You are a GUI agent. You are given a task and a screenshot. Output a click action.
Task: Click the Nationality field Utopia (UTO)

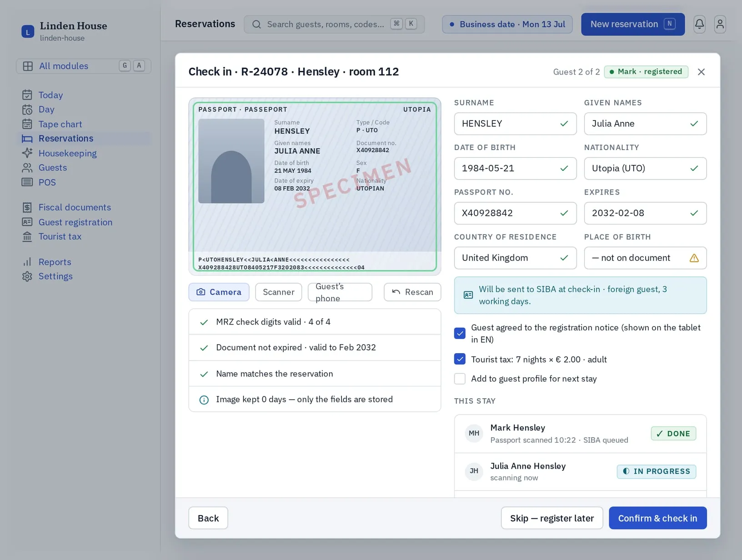645,169
